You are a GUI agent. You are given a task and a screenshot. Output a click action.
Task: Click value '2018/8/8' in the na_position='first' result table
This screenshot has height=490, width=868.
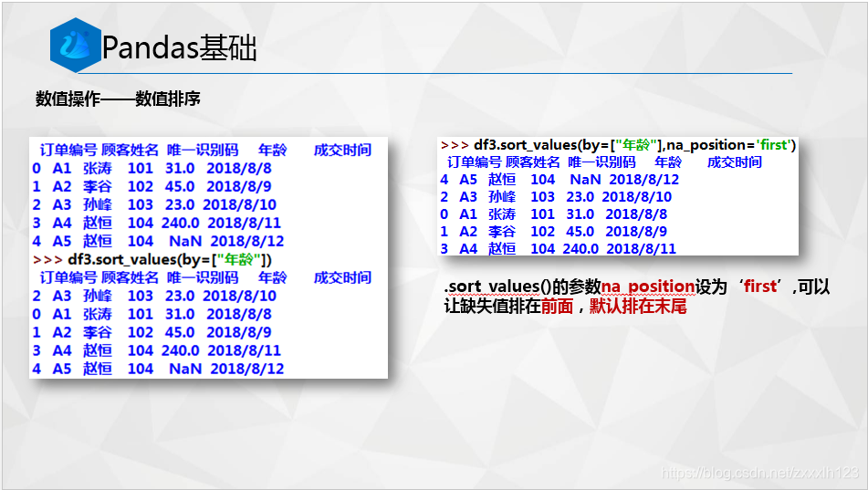636,214
